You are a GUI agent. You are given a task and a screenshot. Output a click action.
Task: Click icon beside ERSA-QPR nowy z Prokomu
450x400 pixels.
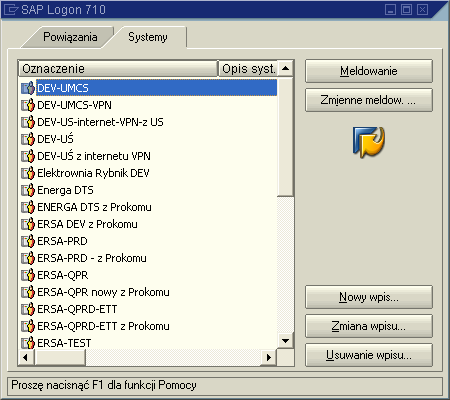tap(28, 292)
